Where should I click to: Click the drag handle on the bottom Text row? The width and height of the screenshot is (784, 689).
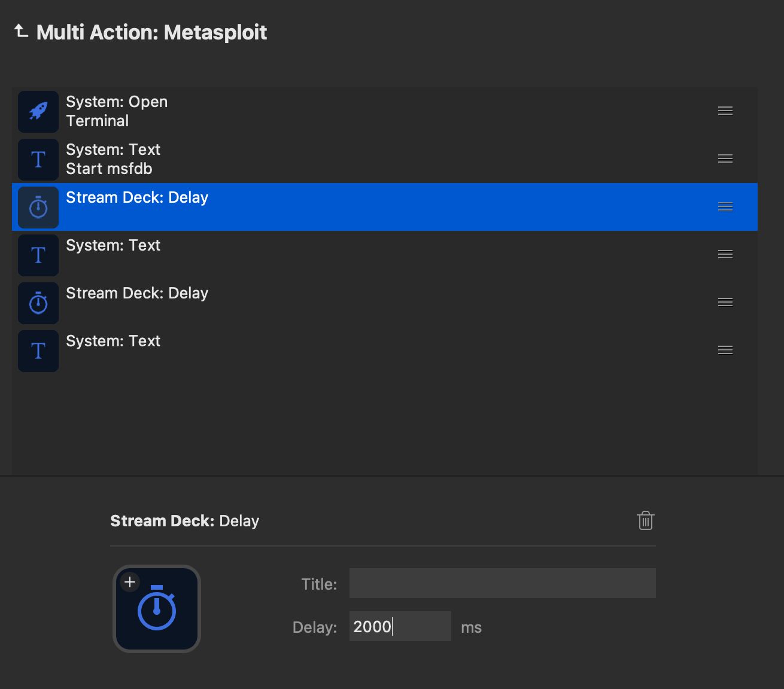pyautogui.click(x=725, y=350)
